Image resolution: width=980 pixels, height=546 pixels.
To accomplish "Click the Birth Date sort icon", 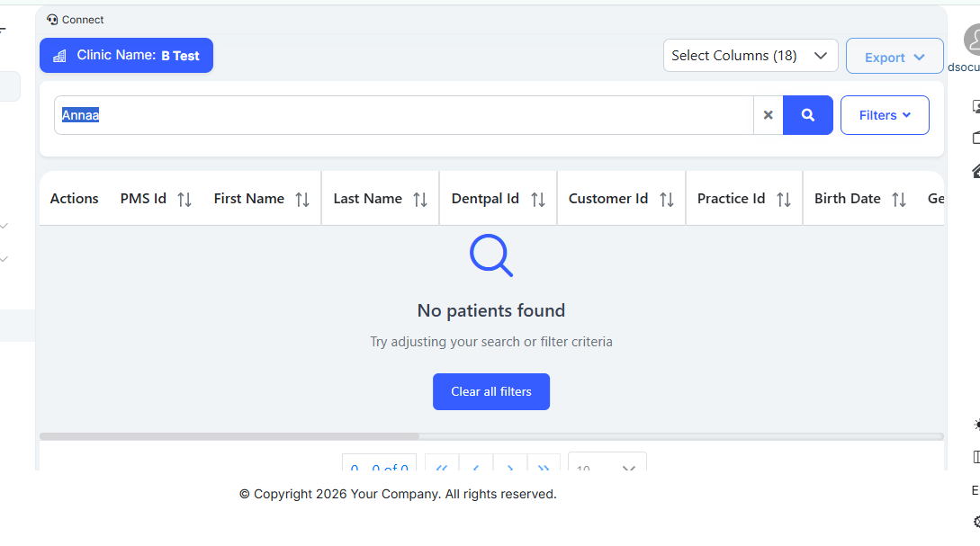I will (899, 200).
